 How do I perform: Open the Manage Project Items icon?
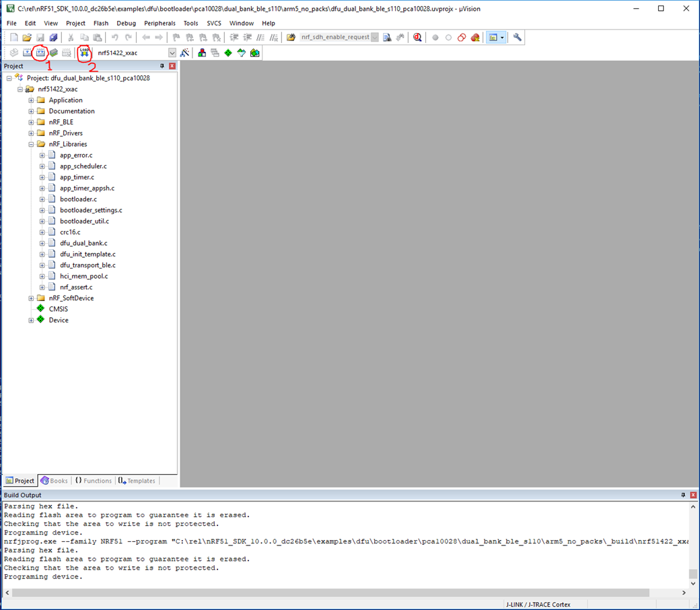click(202, 53)
